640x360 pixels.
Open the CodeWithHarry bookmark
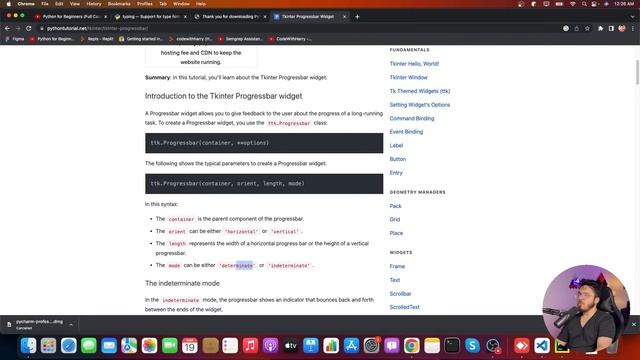point(290,39)
